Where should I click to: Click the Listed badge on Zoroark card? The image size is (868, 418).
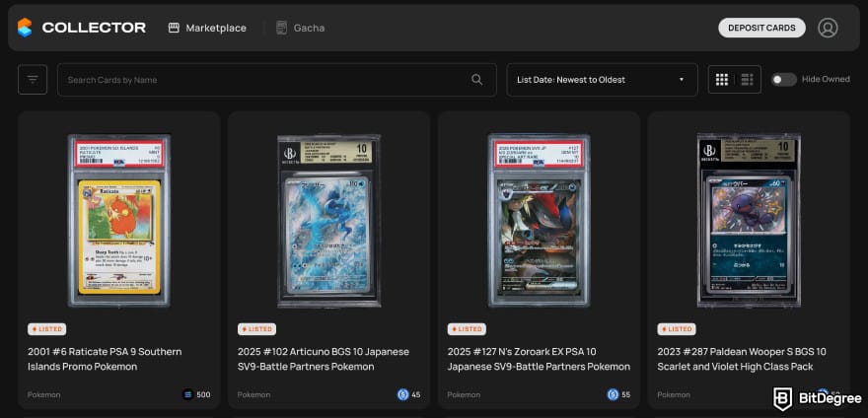[467, 329]
